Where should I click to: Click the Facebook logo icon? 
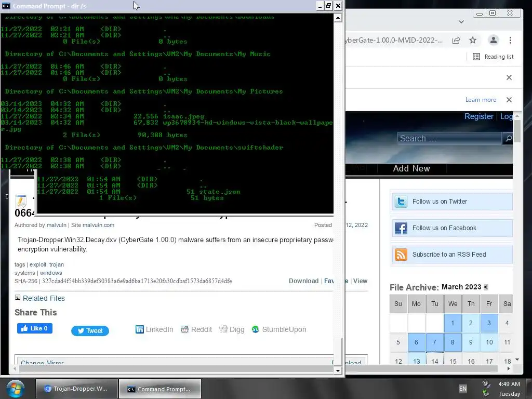point(401,228)
